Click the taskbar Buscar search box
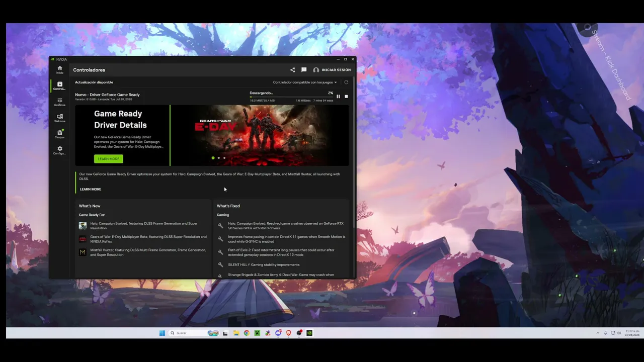The height and width of the screenshot is (362, 644). (x=194, y=333)
